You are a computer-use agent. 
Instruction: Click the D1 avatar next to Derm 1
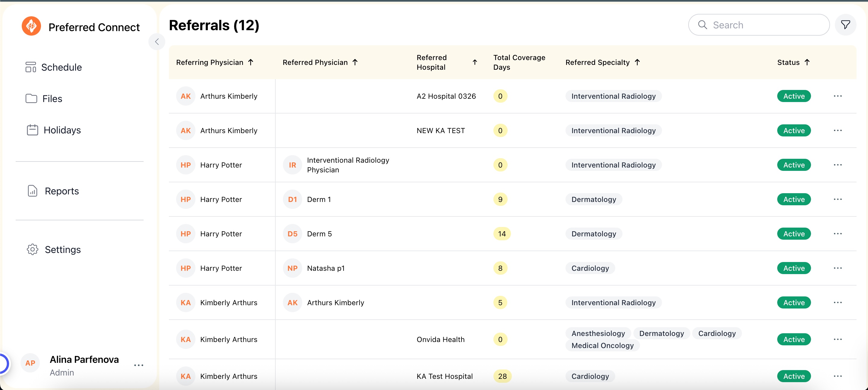click(292, 200)
